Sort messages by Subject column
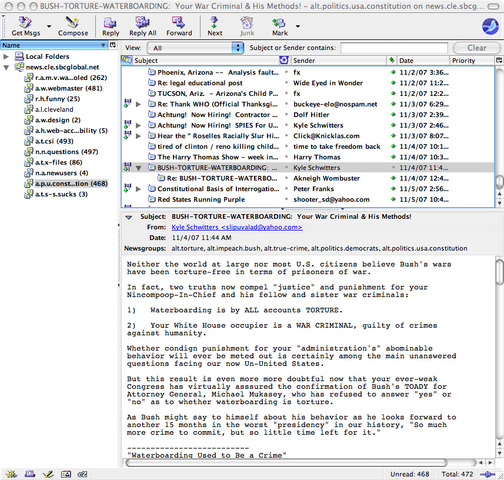The width and height of the screenshot is (504, 480). pos(206,61)
